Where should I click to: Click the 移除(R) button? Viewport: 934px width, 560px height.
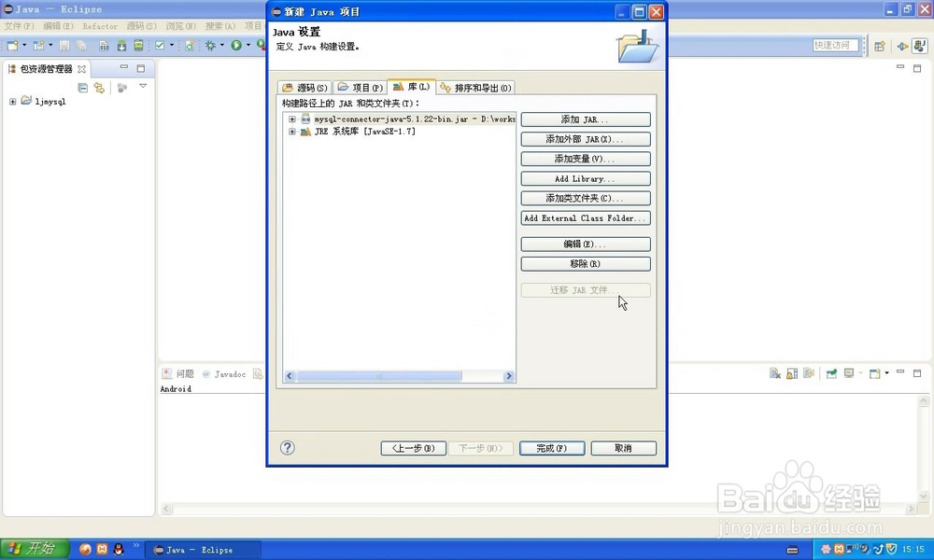pos(586,263)
